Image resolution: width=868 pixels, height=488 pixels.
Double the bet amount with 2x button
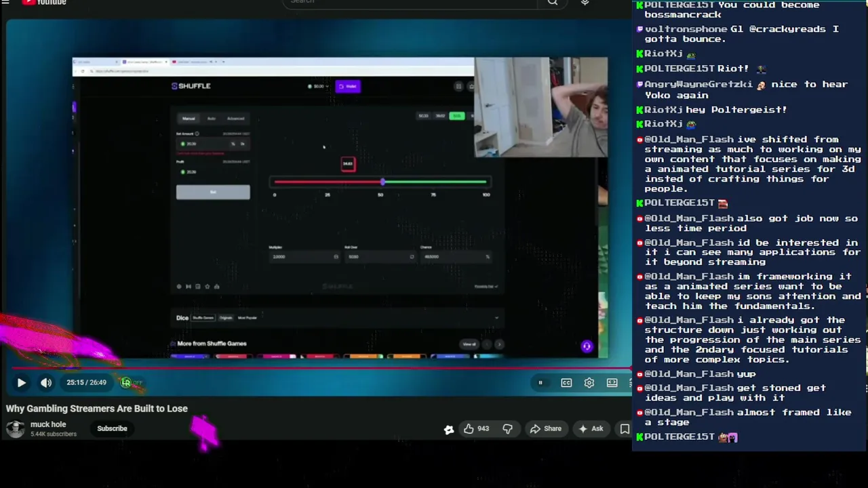coord(243,144)
